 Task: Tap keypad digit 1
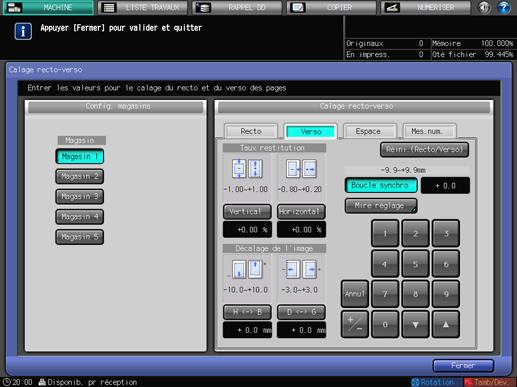point(385,233)
